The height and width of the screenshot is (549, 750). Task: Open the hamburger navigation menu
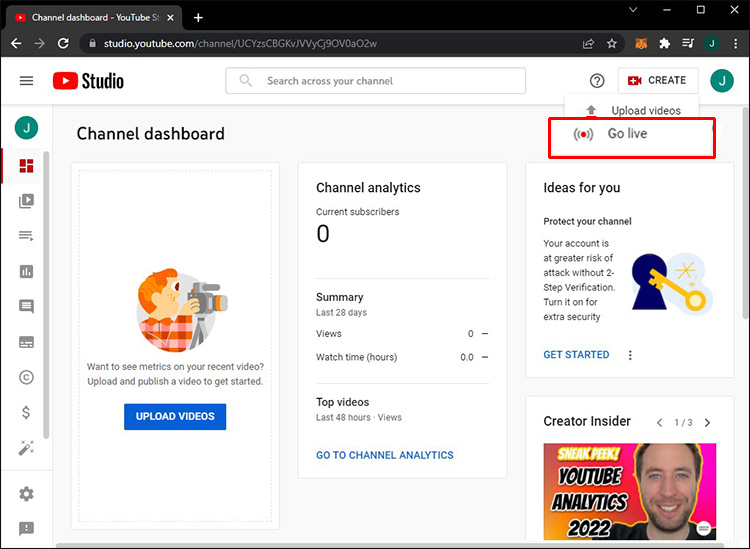(26, 81)
